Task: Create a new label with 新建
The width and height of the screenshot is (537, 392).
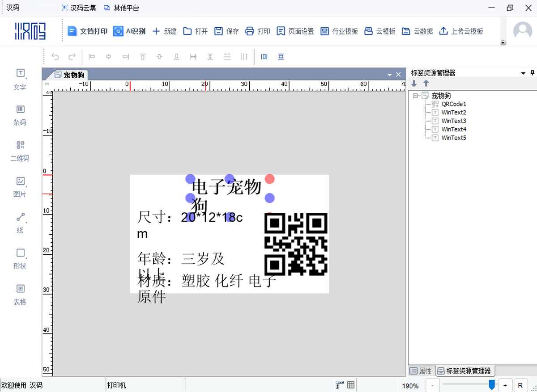Action: coord(164,31)
